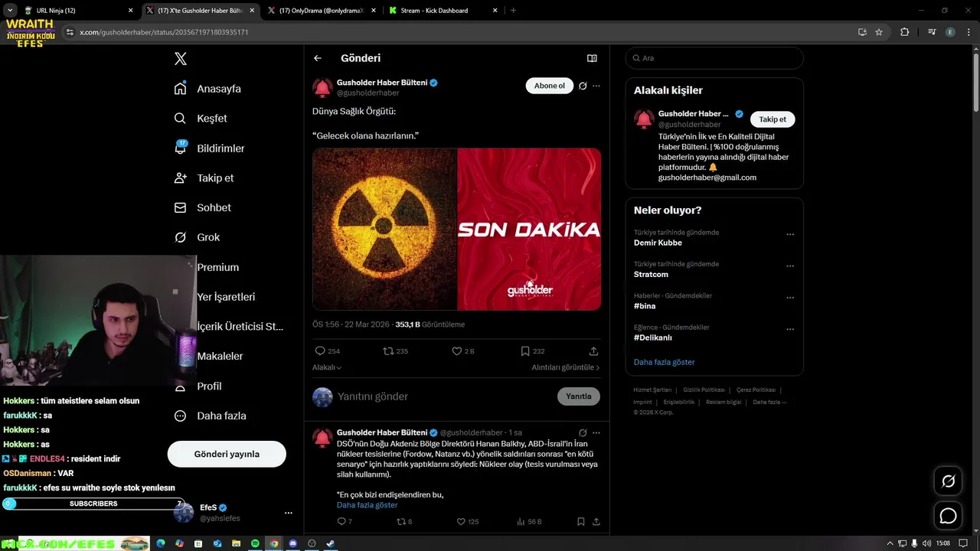This screenshot has height=551, width=980.
Task: Open Discord in the taskbar
Action: coord(292,543)
